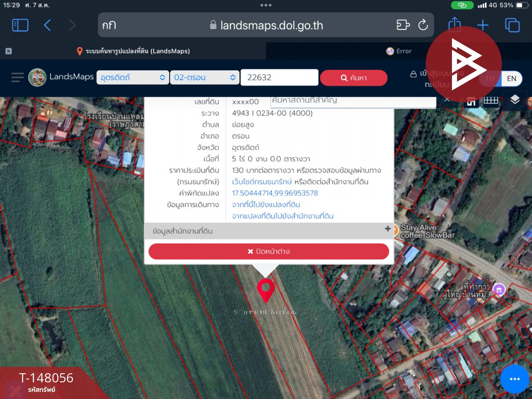Expand the ข้อมูลสำนักงานที่ดิน section
Image resolution: width=532 pixels, height=399 pixels.
coord(269,231)
